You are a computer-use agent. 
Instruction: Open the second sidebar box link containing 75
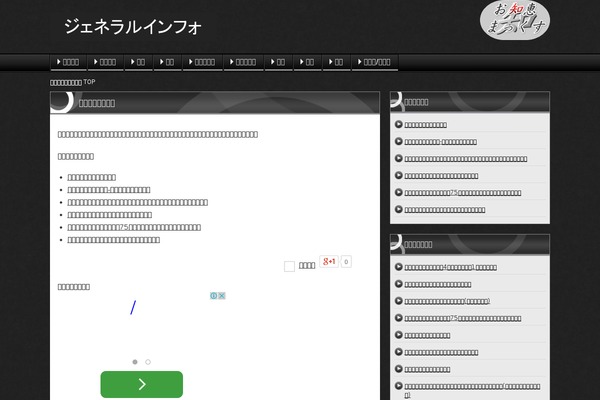(463, 318)
